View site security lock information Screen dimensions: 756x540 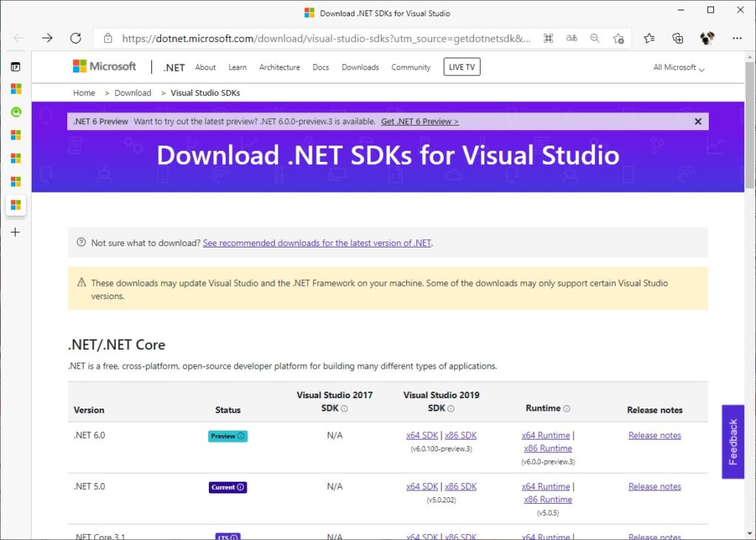click(x=108, y=38)
